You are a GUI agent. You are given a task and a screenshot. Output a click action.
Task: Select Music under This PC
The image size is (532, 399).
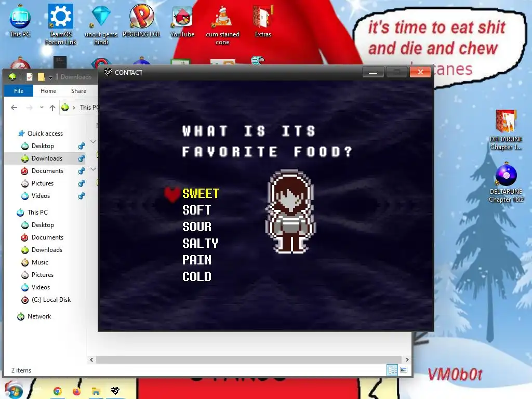tap(39, 262)
